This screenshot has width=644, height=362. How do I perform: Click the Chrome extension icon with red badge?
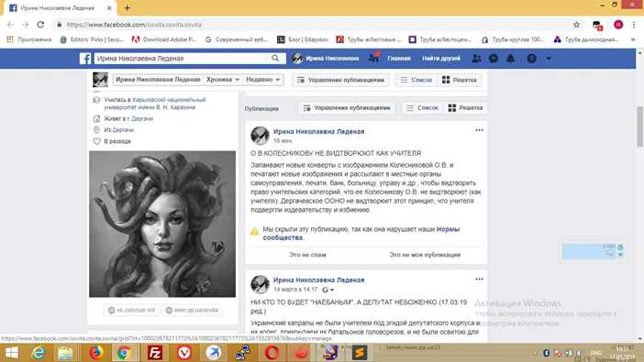coord(597,26)
